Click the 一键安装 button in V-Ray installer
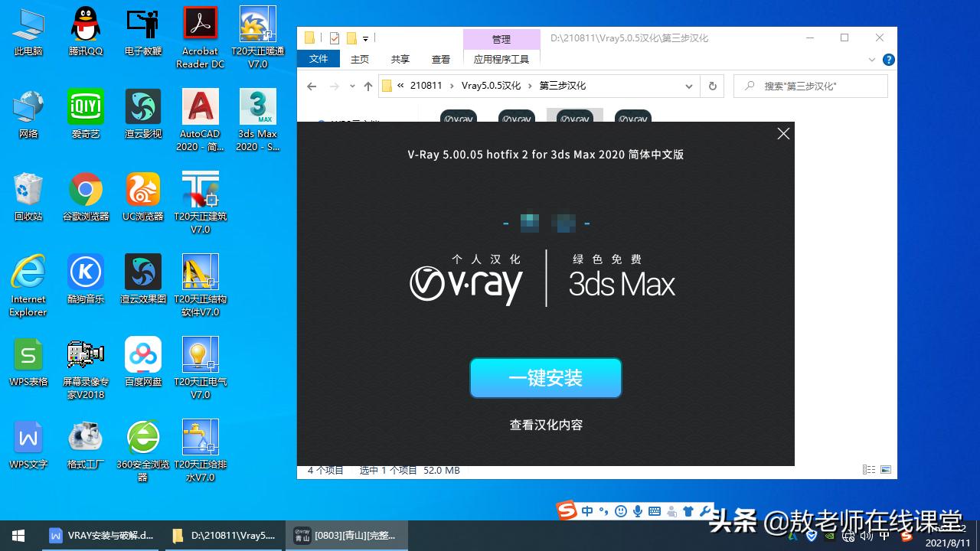Image resolution: width=980 pixels, height=551 pixels. tap(545, 377)
